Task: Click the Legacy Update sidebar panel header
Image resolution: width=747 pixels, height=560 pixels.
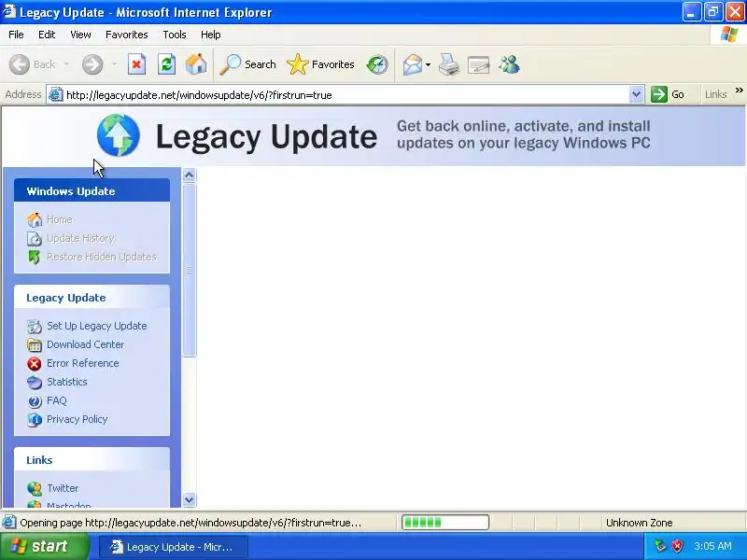Action: pos(92,297)
